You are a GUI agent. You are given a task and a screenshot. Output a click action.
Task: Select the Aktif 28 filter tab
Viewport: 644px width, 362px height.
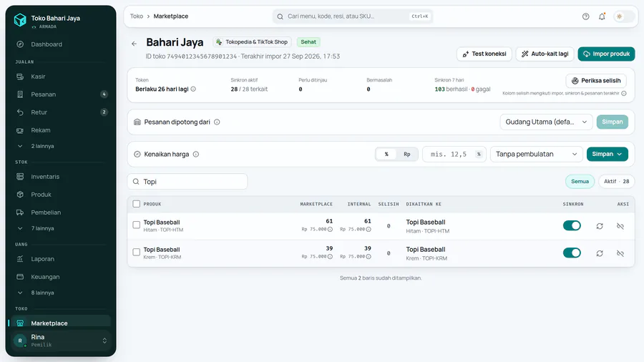pyautogui.click(x=617, y=182)
